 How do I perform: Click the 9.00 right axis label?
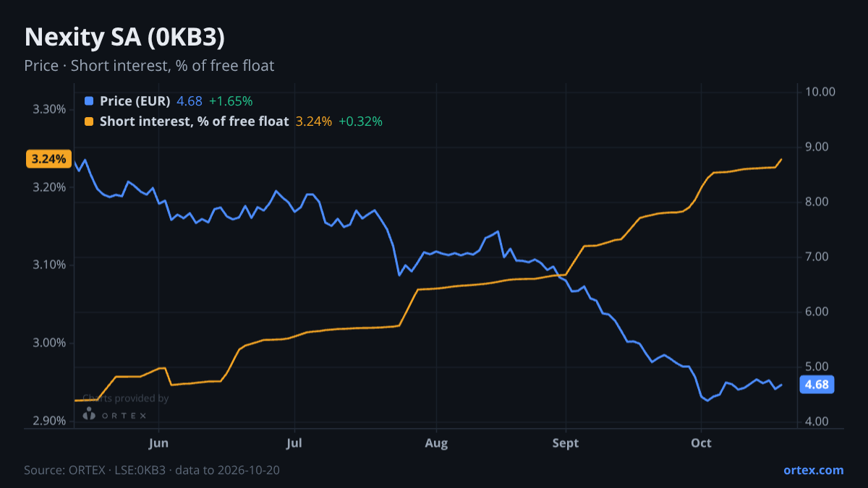[817, 147]
